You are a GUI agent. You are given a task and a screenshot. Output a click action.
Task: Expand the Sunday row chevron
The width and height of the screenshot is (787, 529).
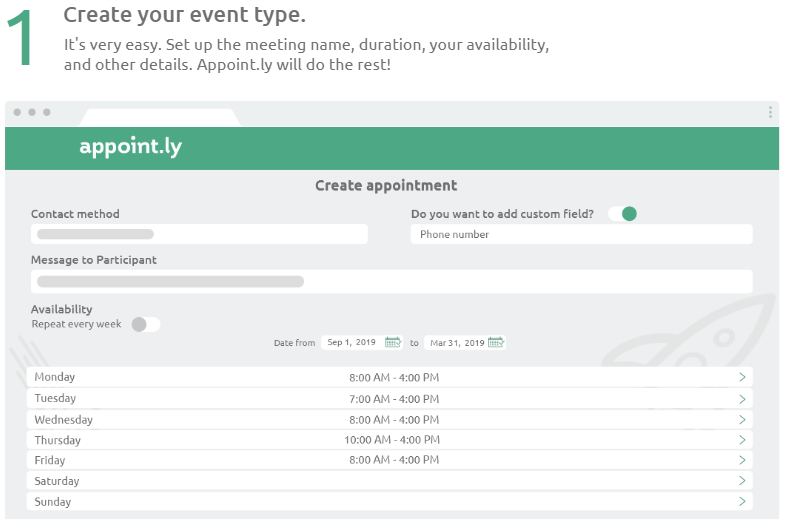[x=742, y=501]
